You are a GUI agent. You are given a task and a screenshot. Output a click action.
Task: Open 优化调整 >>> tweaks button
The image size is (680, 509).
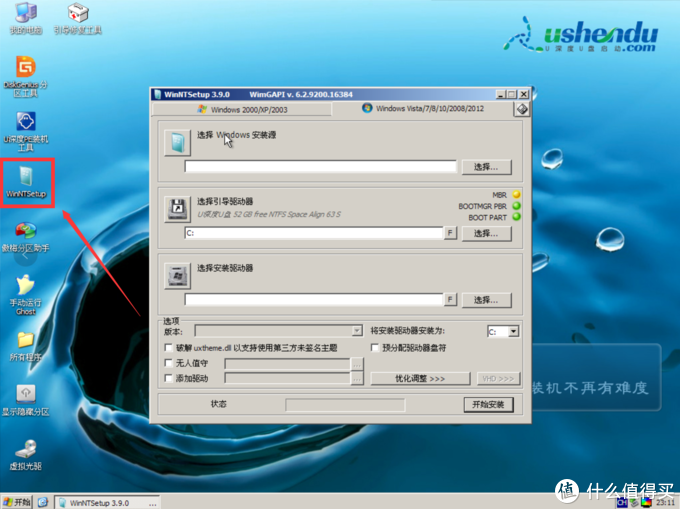[420, 378]
